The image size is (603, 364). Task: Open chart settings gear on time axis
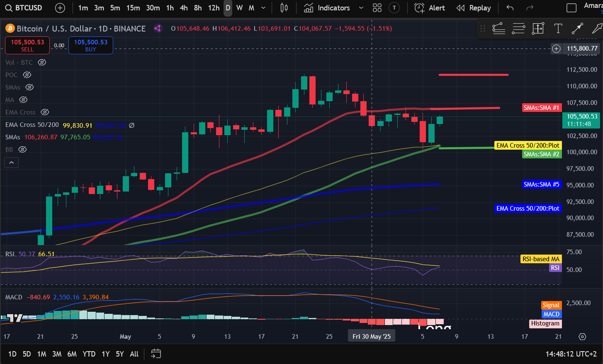tap(582, 337)
